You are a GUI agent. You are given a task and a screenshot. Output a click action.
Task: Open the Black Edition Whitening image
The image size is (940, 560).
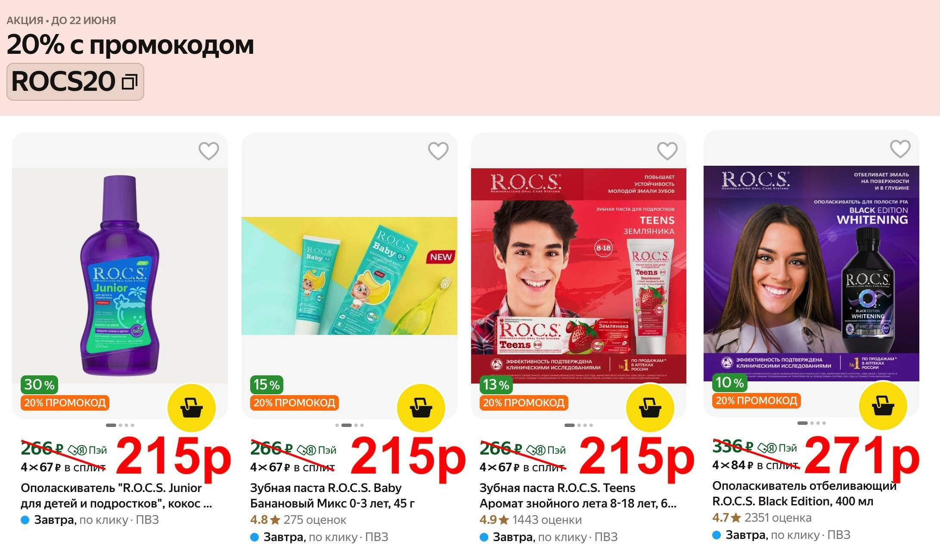[811, 273]
